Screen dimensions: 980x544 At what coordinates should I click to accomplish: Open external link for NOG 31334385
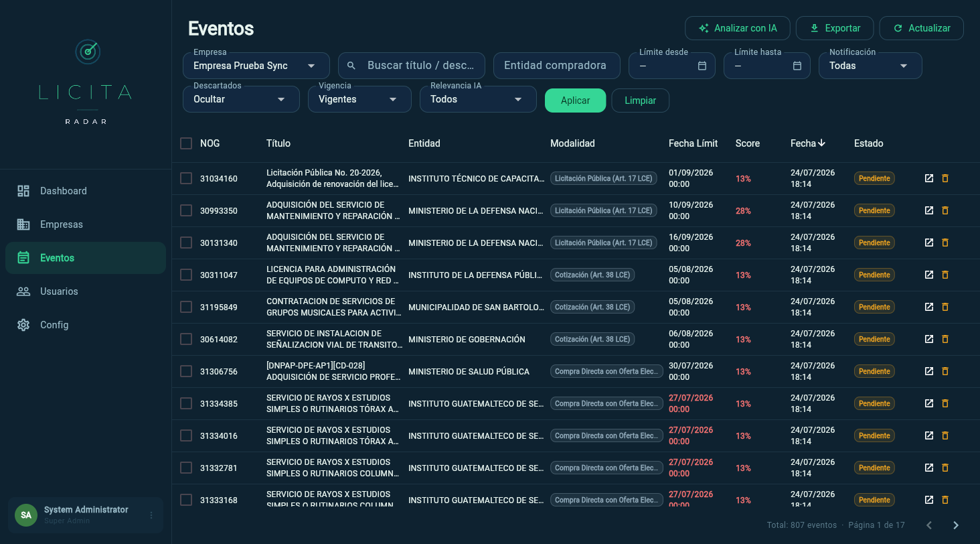click(929, 403)
